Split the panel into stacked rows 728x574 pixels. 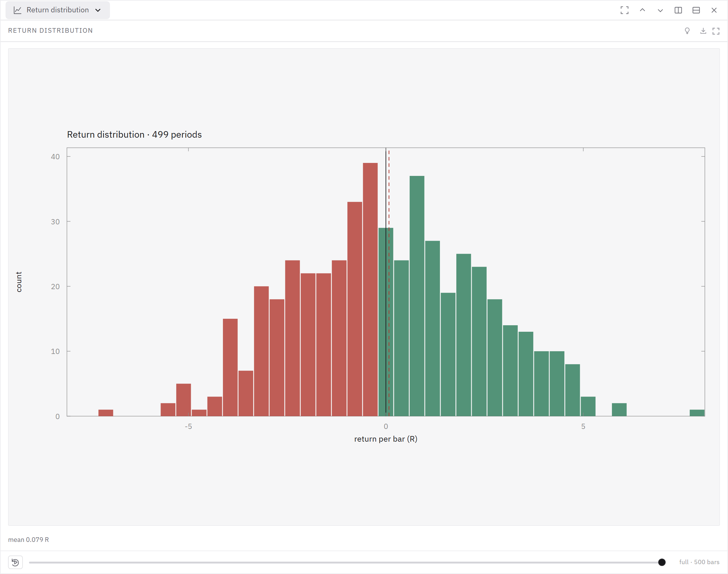(696, 10)
